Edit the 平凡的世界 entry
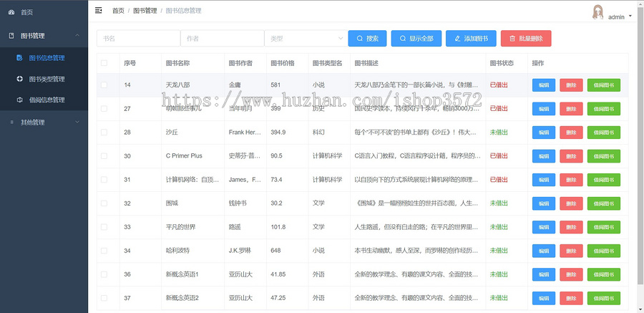 point(543,227)
